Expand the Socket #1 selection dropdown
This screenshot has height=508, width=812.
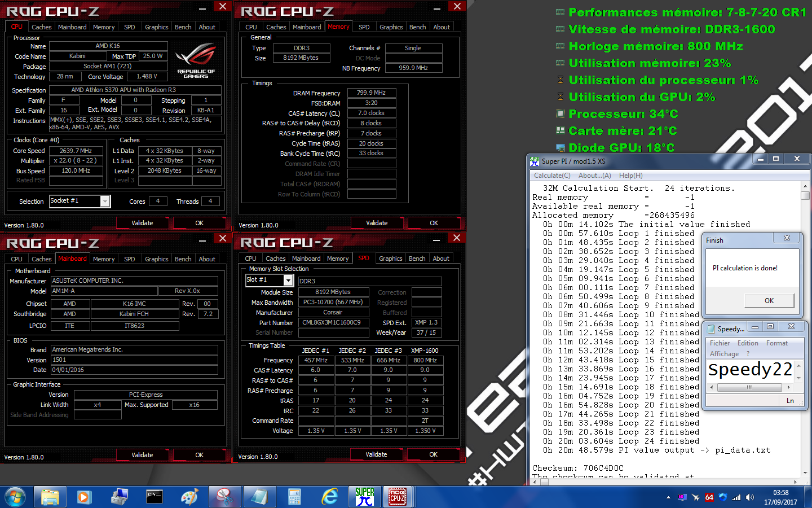tap(105, 201)
